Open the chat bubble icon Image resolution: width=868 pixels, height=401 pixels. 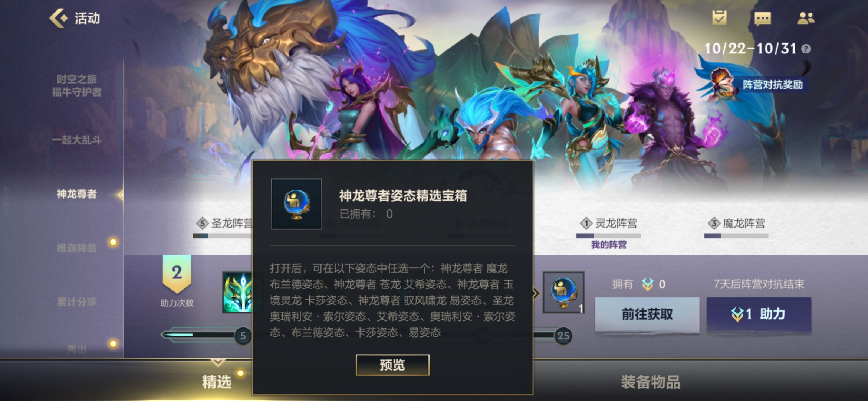(763, 18)
